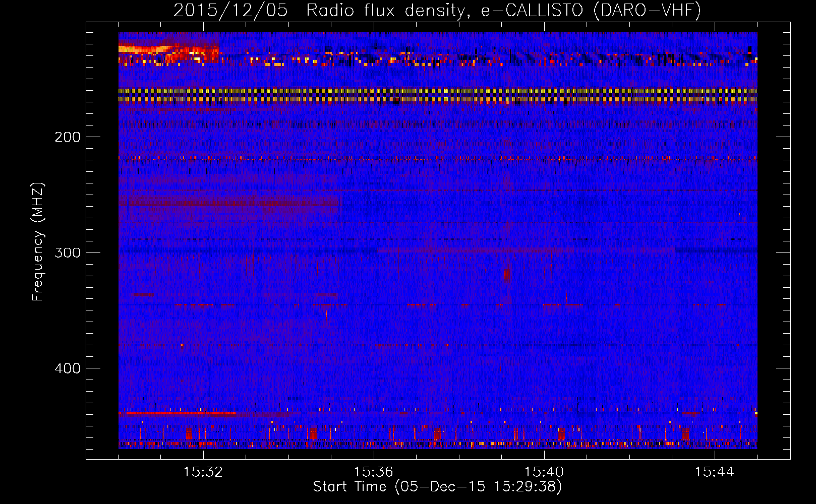The height and width of the screenshot is (504, 816).
Task: Click the Start Time axis caption
Action: 437,487
